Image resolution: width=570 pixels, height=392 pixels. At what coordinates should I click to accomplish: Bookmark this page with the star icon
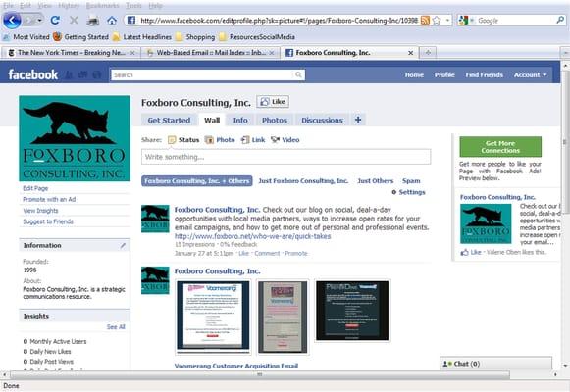[437, 21]
